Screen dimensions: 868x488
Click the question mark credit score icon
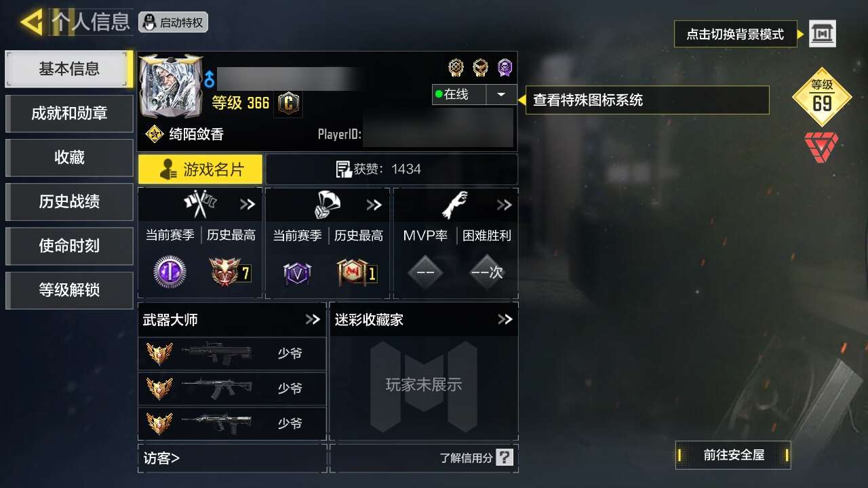click(505, 457)
